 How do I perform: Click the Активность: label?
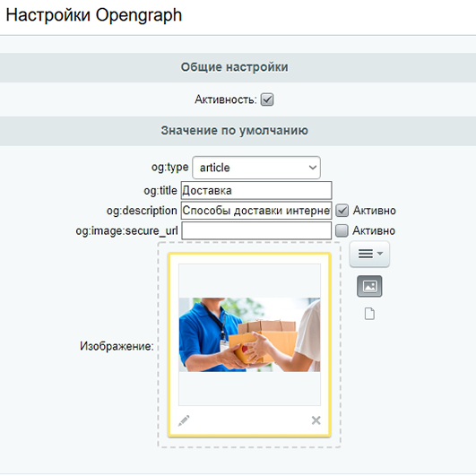tap(226, 100)
